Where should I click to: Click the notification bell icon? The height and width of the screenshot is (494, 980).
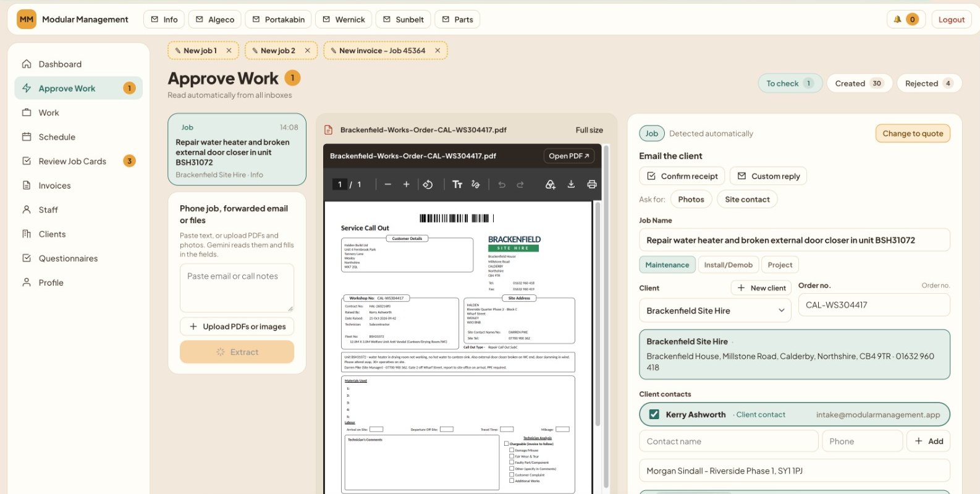[897, 19]
